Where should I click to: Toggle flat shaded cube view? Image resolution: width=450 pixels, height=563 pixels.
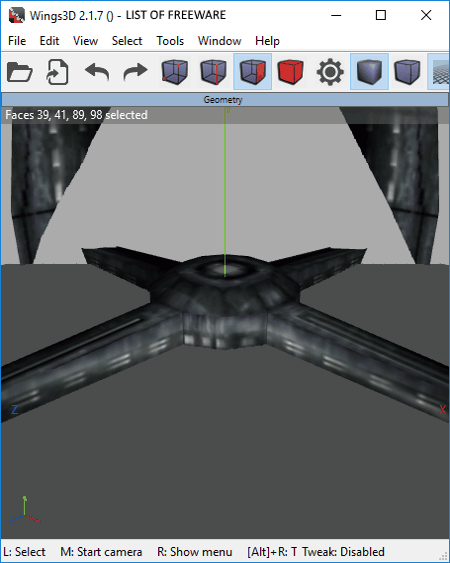tap(408, 72)
